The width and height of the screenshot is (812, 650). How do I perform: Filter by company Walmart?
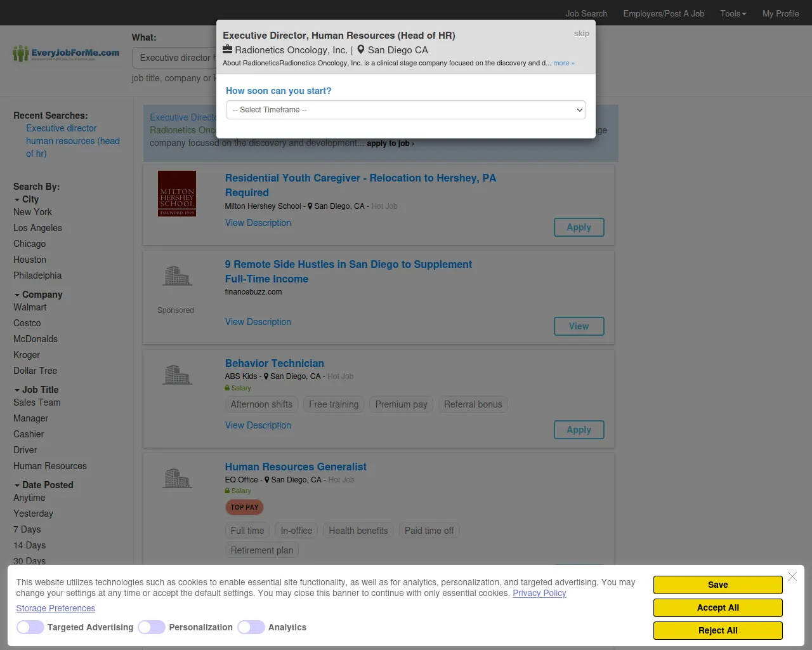click(30, 307)
